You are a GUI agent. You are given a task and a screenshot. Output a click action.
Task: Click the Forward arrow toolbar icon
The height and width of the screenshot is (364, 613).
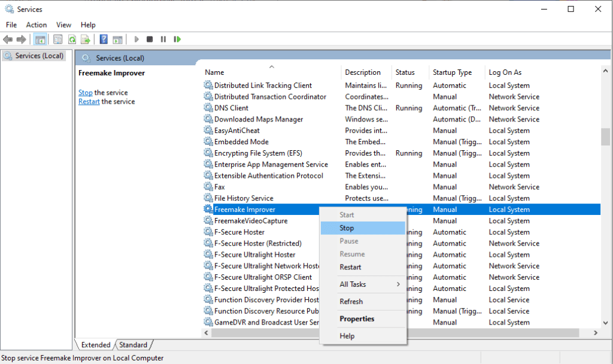[x=22, y=40]
